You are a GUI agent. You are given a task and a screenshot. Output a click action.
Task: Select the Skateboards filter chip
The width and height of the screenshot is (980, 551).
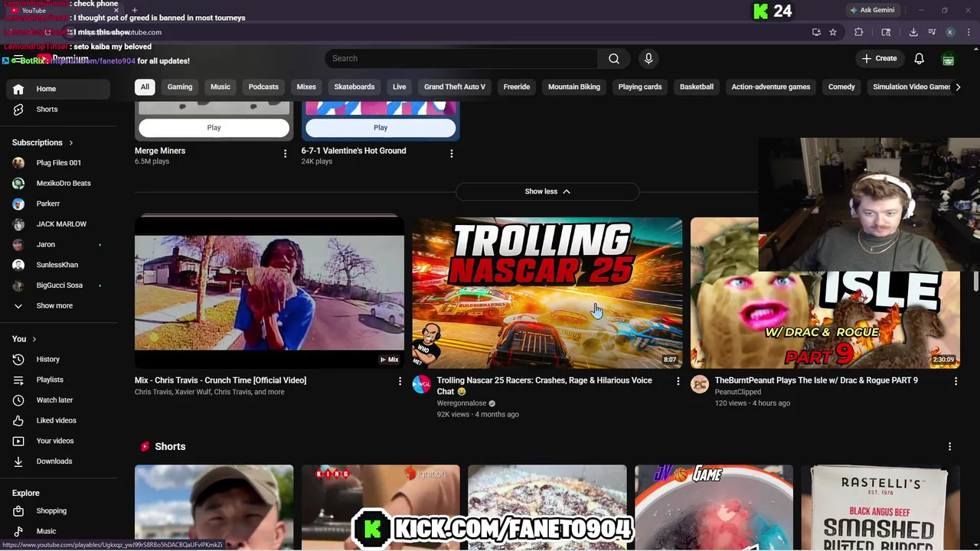354,87
